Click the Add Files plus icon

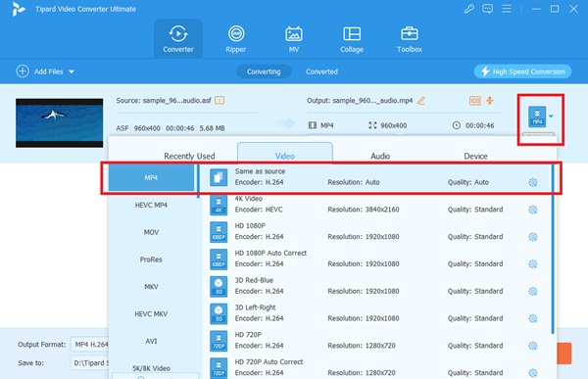[23, 71]
